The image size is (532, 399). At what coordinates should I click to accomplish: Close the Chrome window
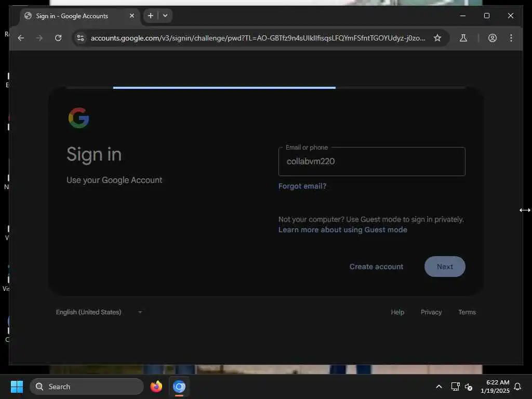[x=510, y=16]
